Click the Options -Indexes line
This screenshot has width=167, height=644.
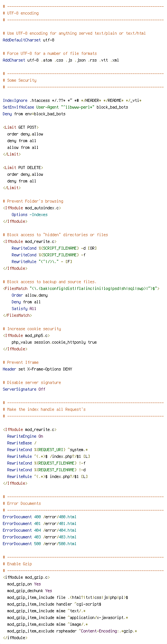pos(29,215)
